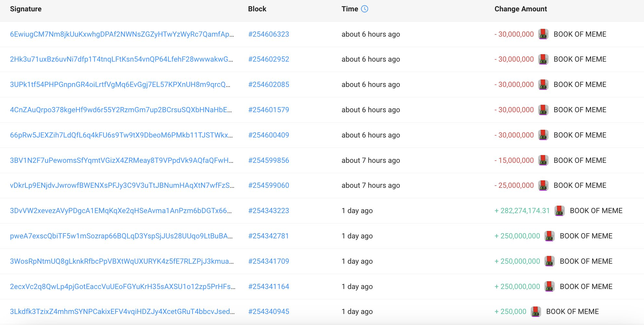Click the token icon in block #254341164 row
Screen dimensions: 644x325
pos(550,287)
